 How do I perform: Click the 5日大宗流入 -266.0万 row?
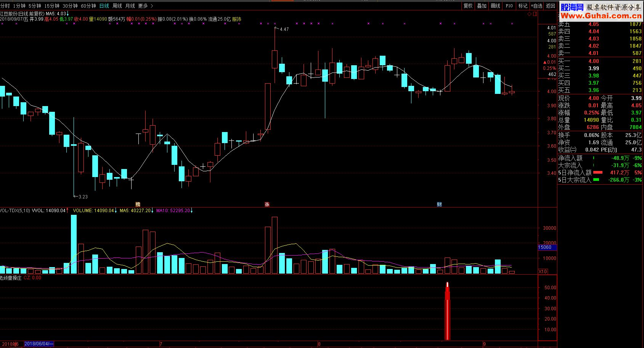coord(600,180)
